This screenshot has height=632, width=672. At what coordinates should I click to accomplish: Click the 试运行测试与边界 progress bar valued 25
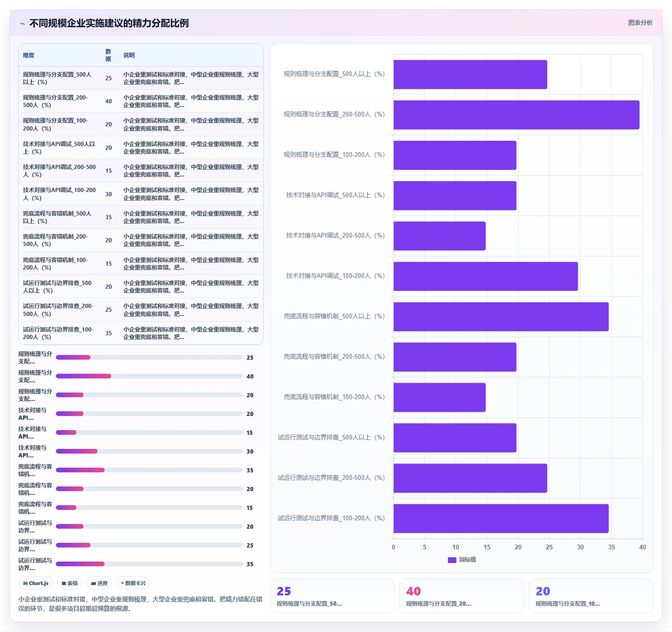pyautogui.click(x=149, y=545)
